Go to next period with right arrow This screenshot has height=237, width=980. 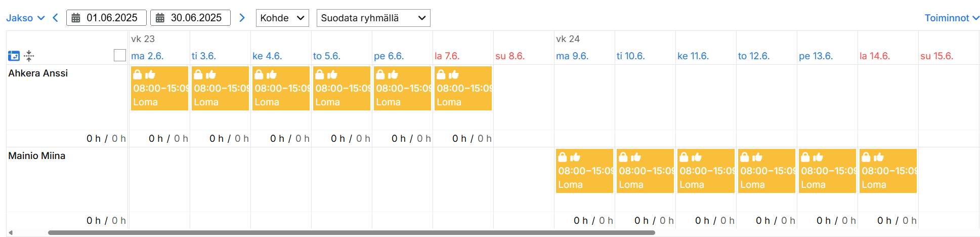click(242, 18)
